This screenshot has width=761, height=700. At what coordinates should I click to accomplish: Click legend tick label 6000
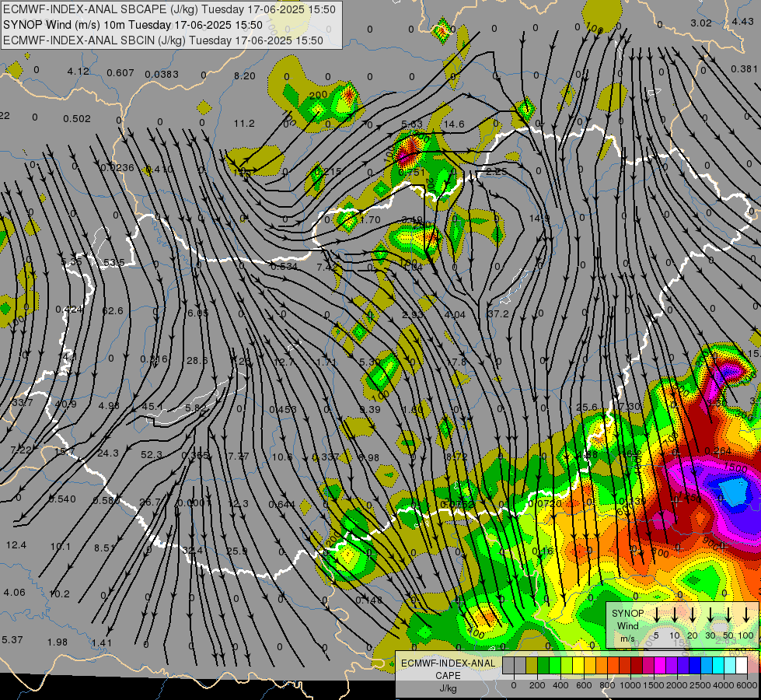click(747, 685)
